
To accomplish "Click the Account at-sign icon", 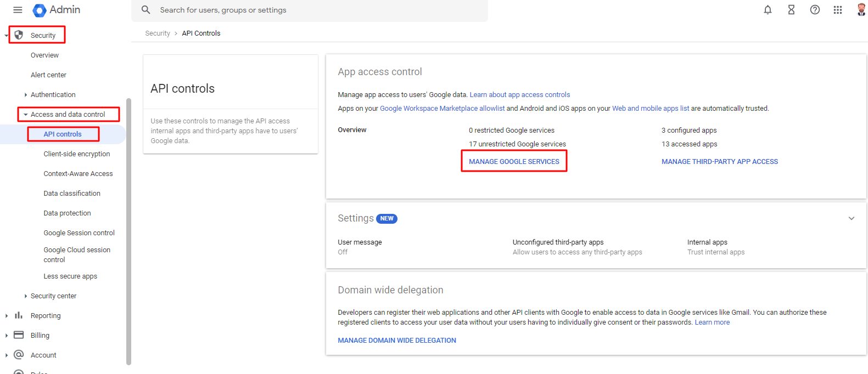I will [19, 355].
